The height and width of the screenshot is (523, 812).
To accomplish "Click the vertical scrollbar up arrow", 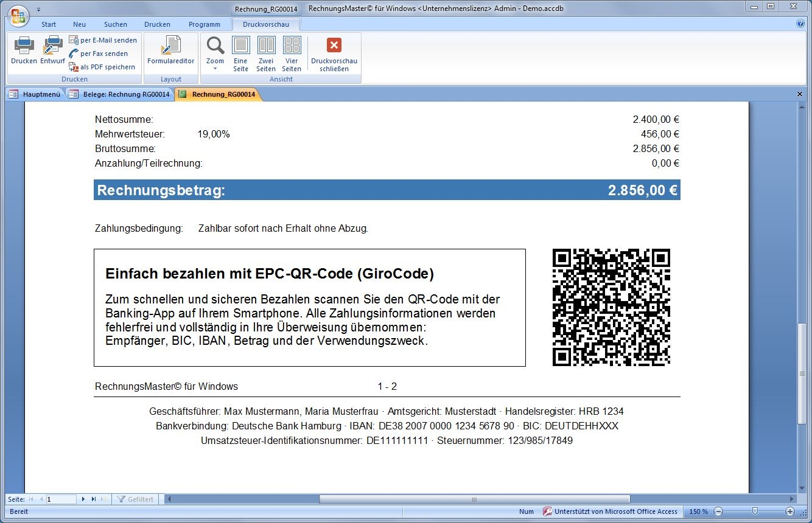I will (x=802, y=107).
